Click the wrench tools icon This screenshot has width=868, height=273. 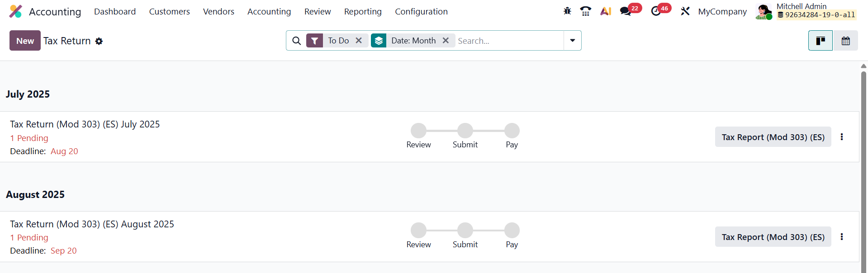pyautogui.click(x=685, y=11)
